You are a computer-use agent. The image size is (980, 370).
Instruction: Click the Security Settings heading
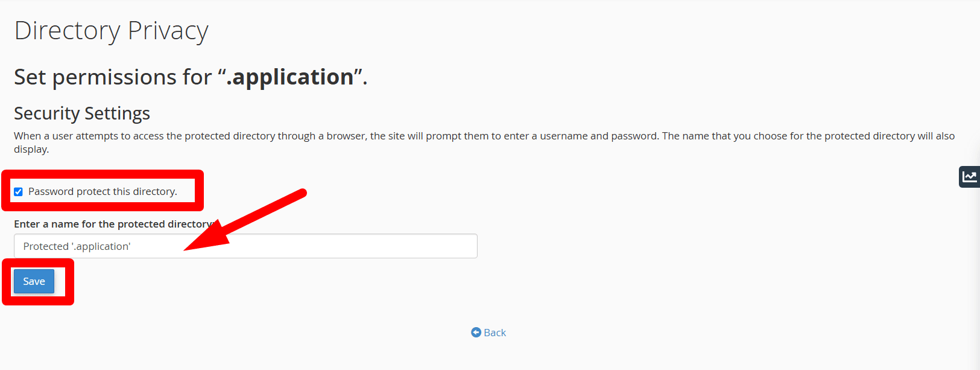(x=82, y=113)
